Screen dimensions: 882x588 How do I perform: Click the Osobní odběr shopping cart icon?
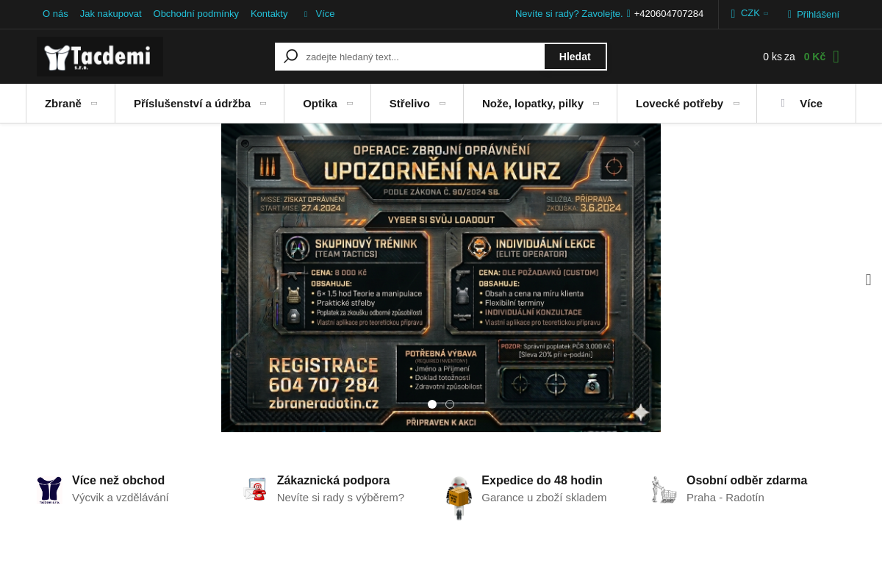[x=664, y=490]
